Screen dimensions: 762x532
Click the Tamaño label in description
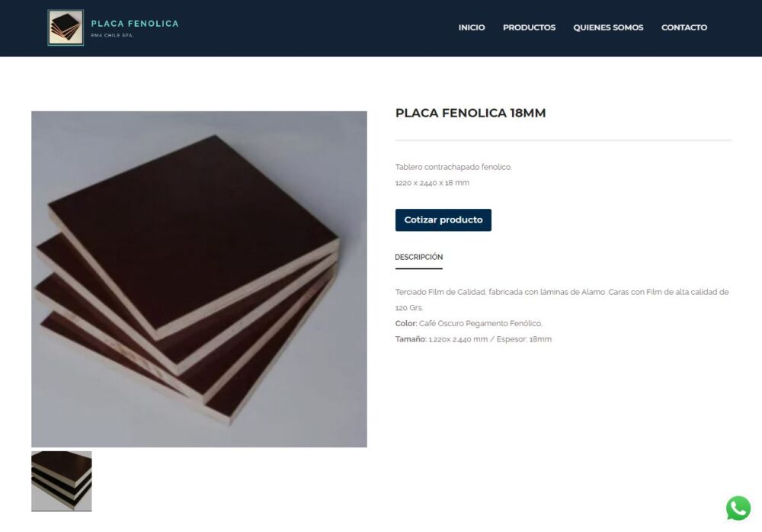pos(411,339)
